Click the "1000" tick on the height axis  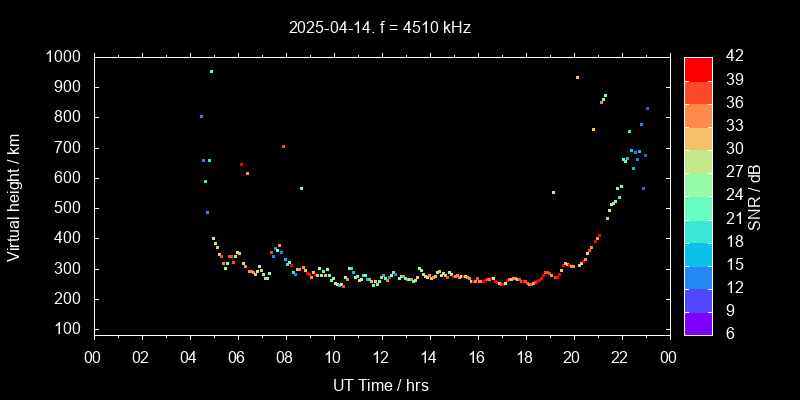[67, 57]
